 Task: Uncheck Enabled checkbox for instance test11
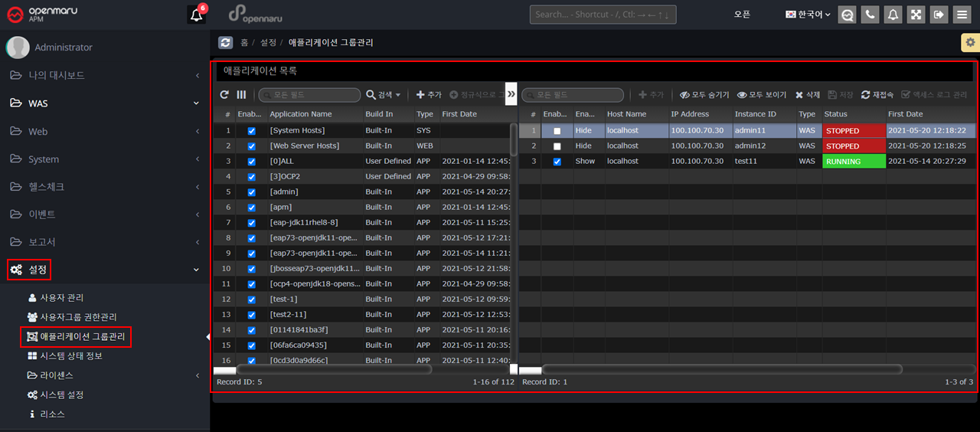click(x=557, y=162)
